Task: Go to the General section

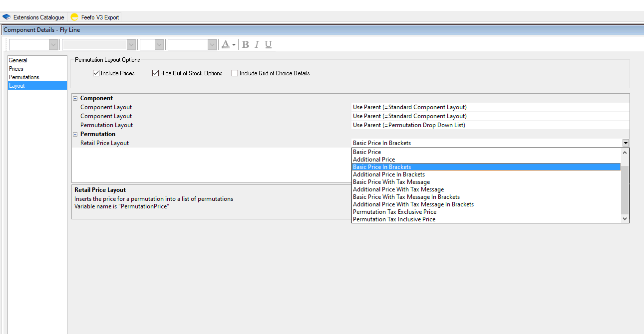Action: click(18, 60)
